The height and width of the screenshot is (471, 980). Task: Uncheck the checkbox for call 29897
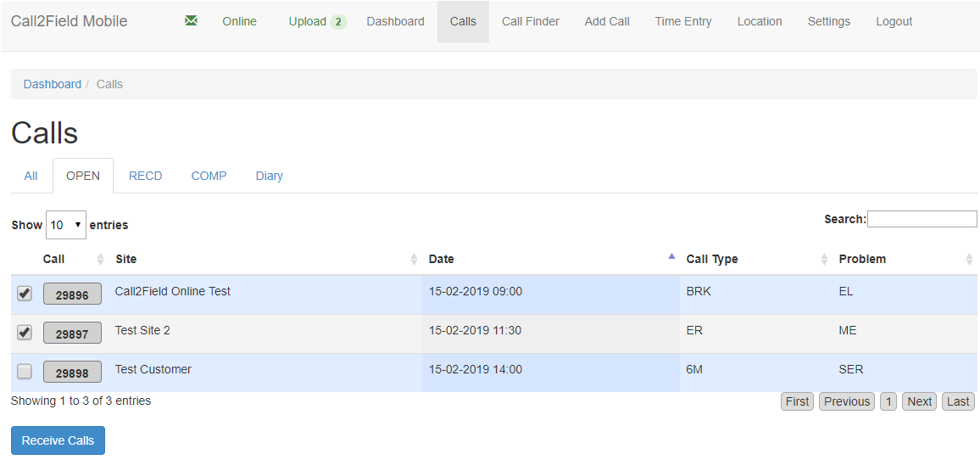tap(25, 333)
